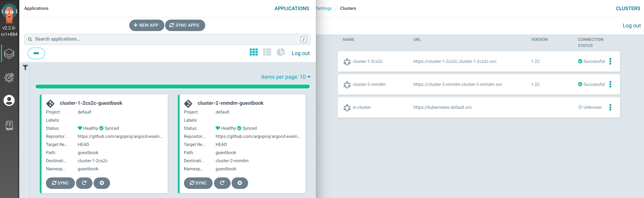Click the filter funnel icon
Image resolution: width=644 pixels, height=198 pixels.
tap(25, 68)
